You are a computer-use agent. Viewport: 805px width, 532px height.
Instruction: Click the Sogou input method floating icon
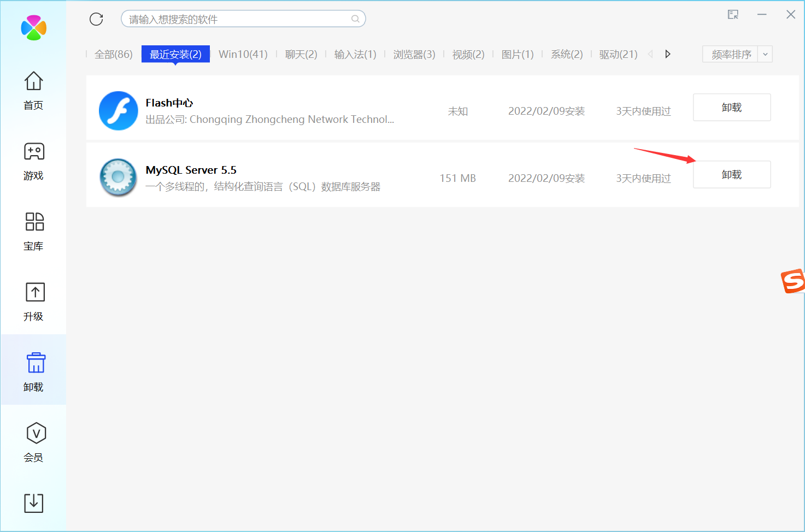[793, 281]
